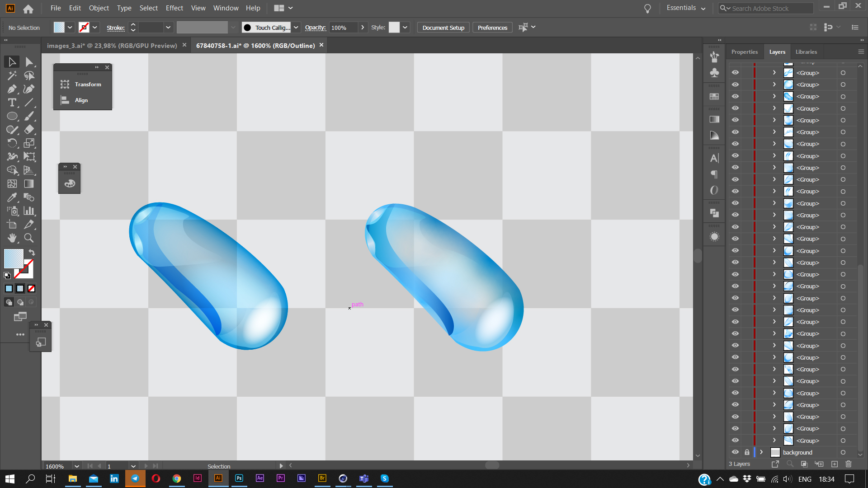Click the delete layer trash icon
The width and height of the screenshot is (868, 488).
(848, 464)
